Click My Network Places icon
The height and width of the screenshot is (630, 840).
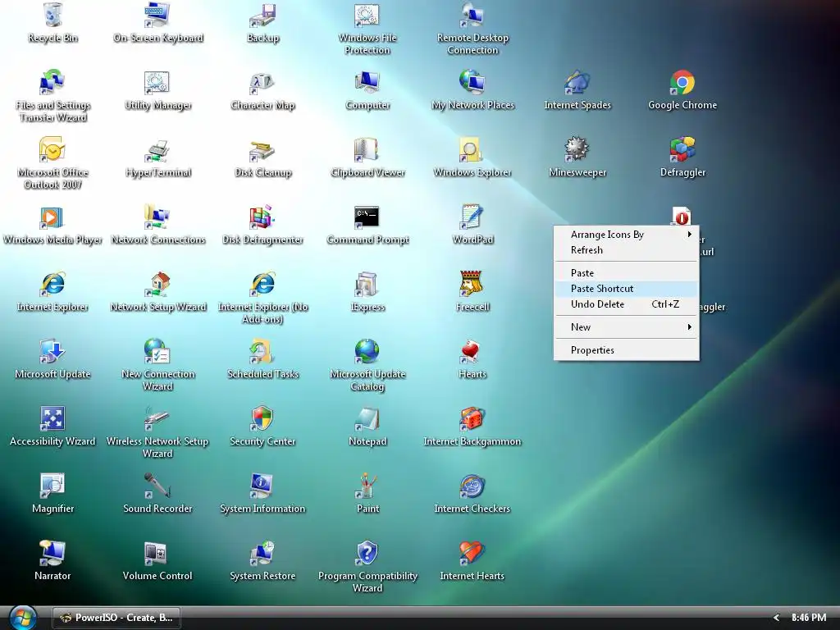(x=472, y=82)
